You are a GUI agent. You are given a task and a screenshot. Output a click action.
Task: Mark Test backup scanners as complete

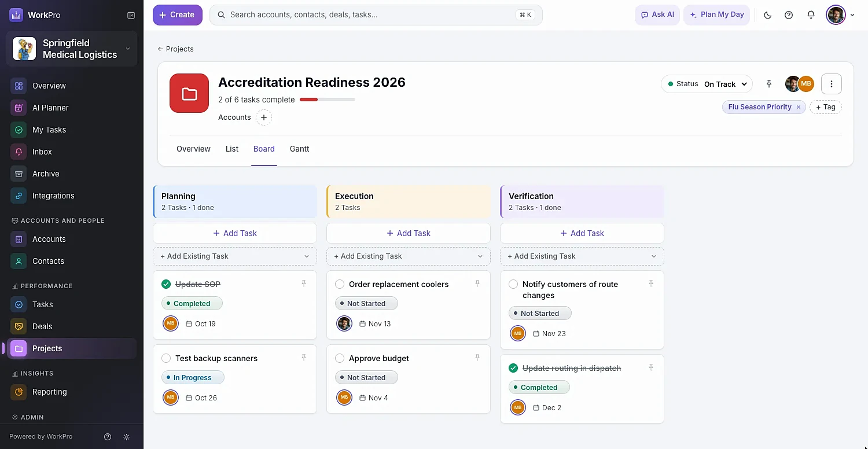click(x=166, y=358)
